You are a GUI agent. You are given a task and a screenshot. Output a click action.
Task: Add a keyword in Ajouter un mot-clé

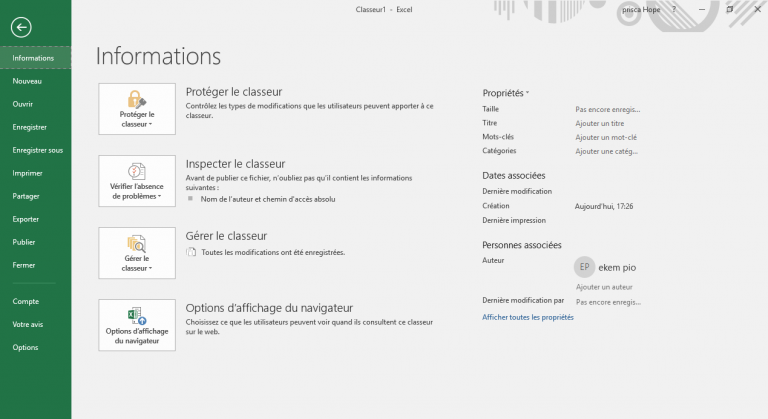(x=605, y=137)
